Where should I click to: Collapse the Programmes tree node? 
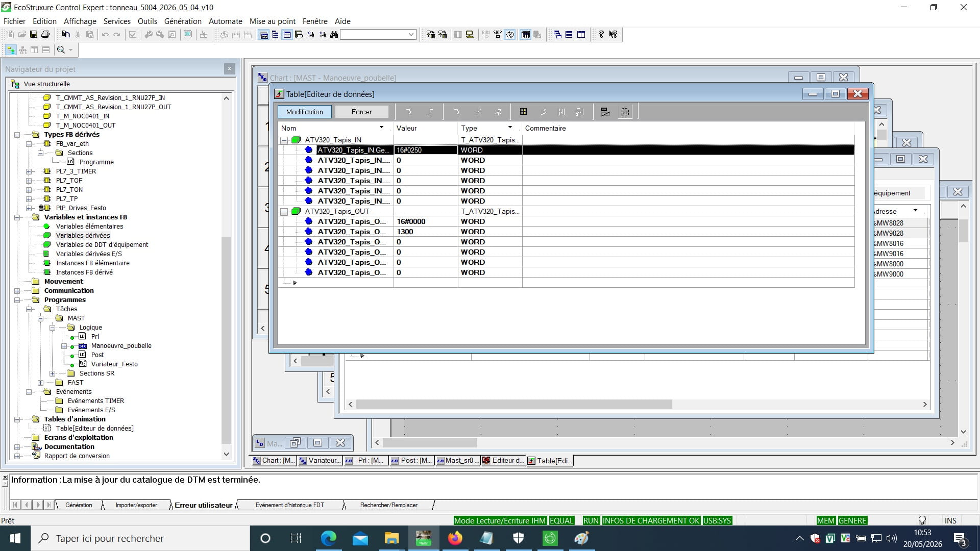[17, 300]
